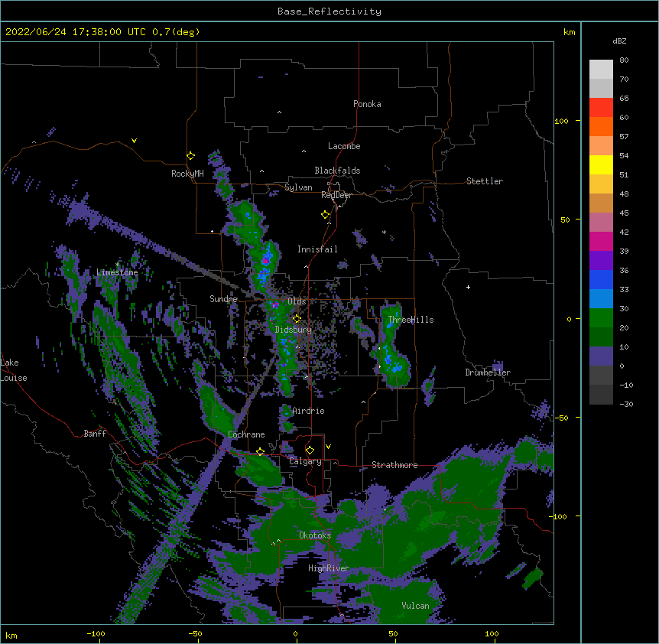Viewport: 659px width, 644px height.
Task: Click the Ponoka city label
Action: 367,104
